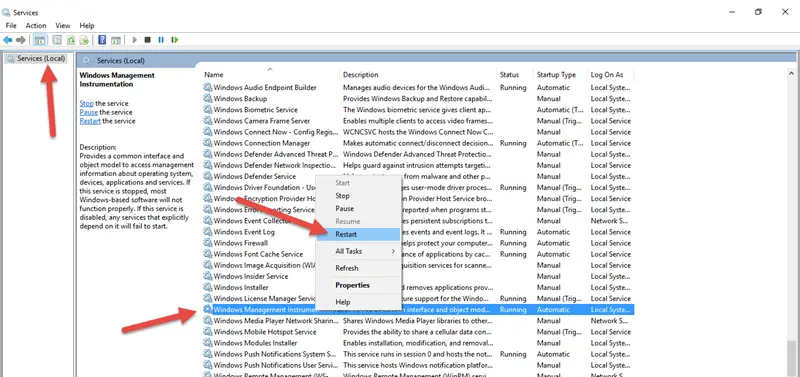Click the scrollbar up arrow in services list
The image size is (800, 377).
[x=791, y=74]
